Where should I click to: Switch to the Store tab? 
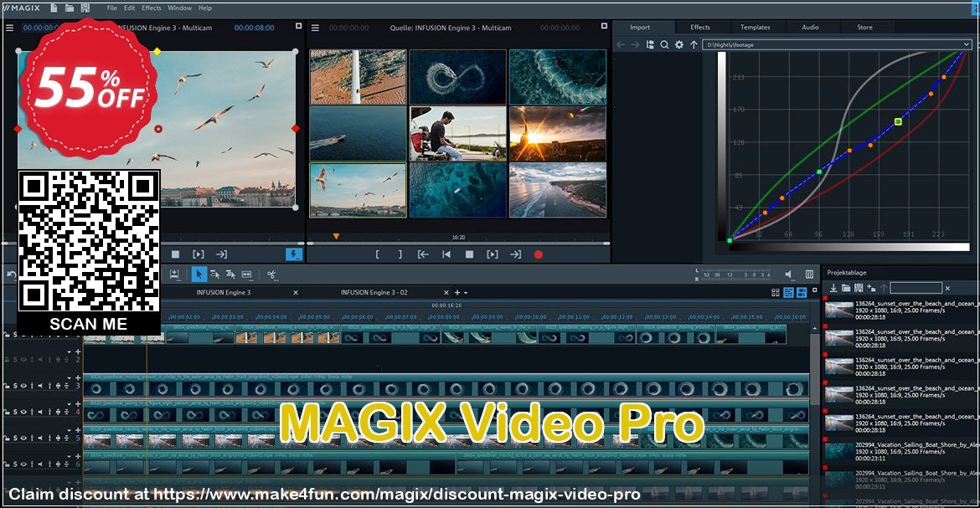click(865, 28)
